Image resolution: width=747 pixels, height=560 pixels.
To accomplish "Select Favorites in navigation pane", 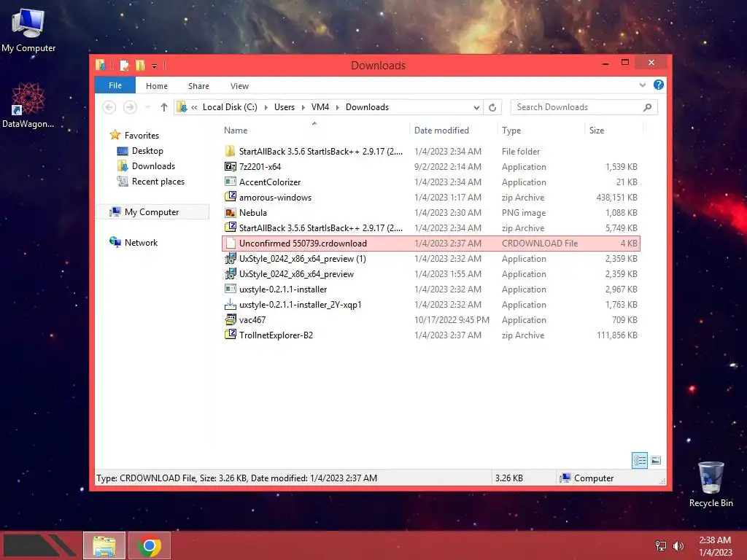I will point(142,135).
